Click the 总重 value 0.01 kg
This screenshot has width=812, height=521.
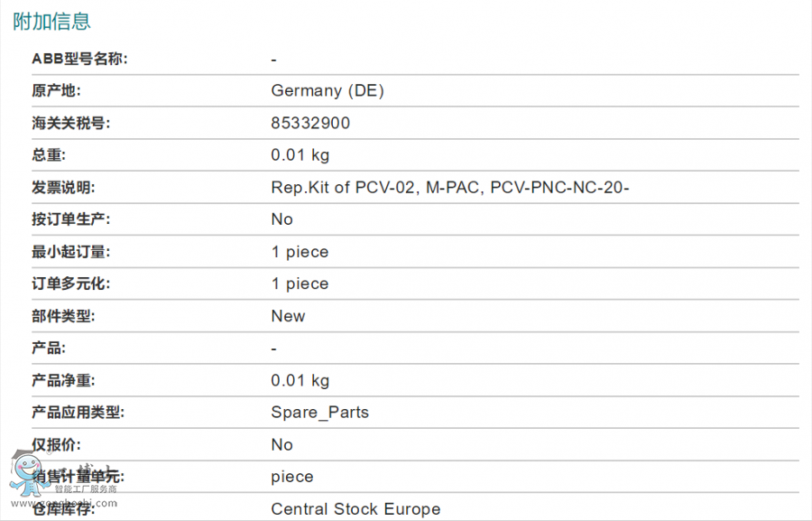click(x=300, y=155)
